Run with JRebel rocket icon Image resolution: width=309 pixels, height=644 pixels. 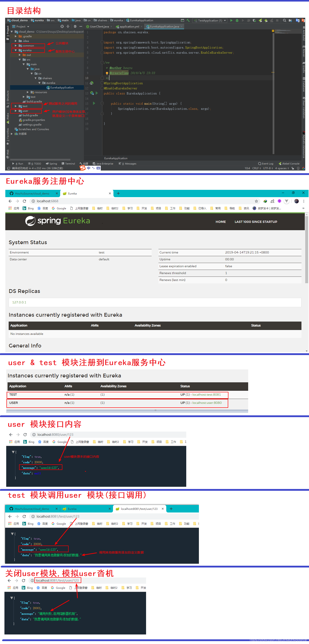click(x=260, y=20)
